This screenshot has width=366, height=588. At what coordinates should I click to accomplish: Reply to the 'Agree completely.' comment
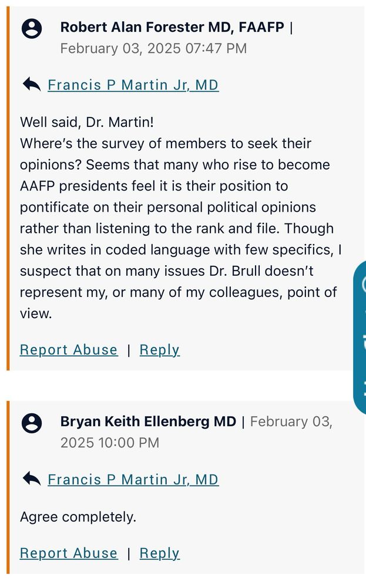[x=159, y=553]
